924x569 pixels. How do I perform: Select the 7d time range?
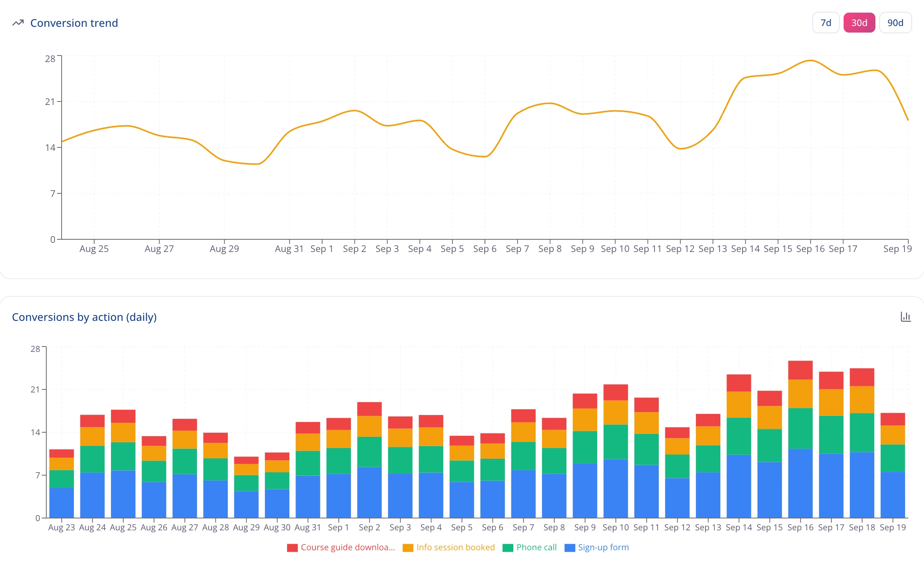click(826, 23)
